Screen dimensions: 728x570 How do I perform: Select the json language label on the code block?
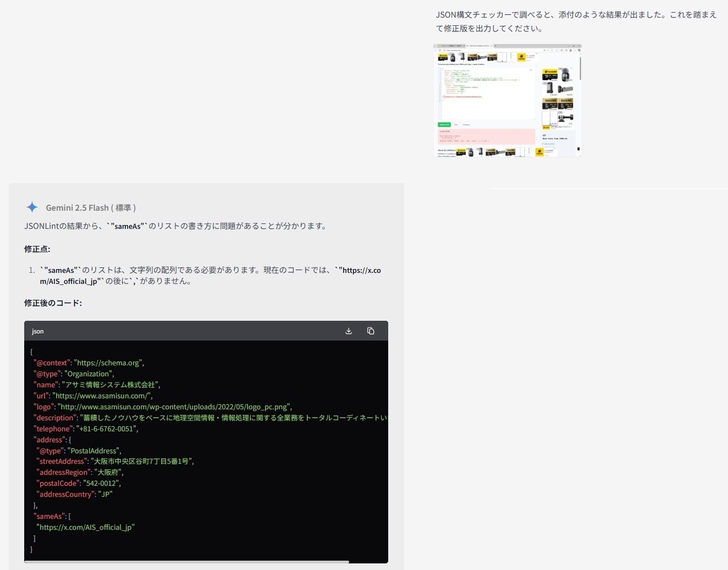37,331
